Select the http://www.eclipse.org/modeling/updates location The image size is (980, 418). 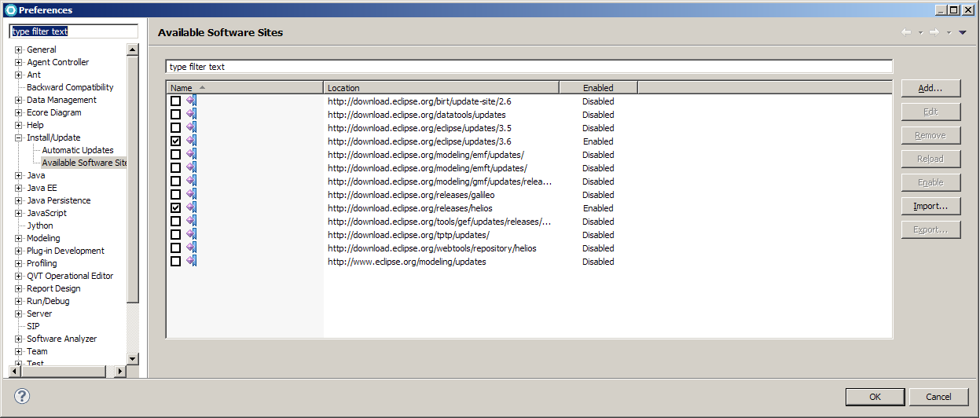click(406, 262)
